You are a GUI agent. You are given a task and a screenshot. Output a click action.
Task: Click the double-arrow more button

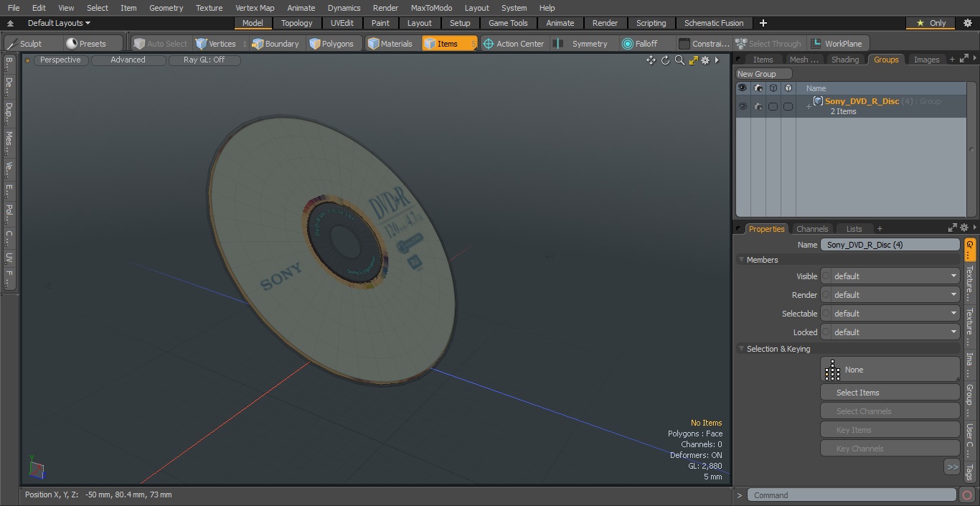click(x=952, y=467)
